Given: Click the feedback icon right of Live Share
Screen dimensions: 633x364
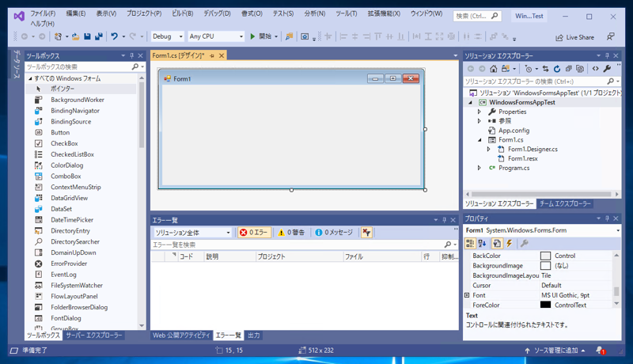Looking at the screenshot, I should pos(610,36).
